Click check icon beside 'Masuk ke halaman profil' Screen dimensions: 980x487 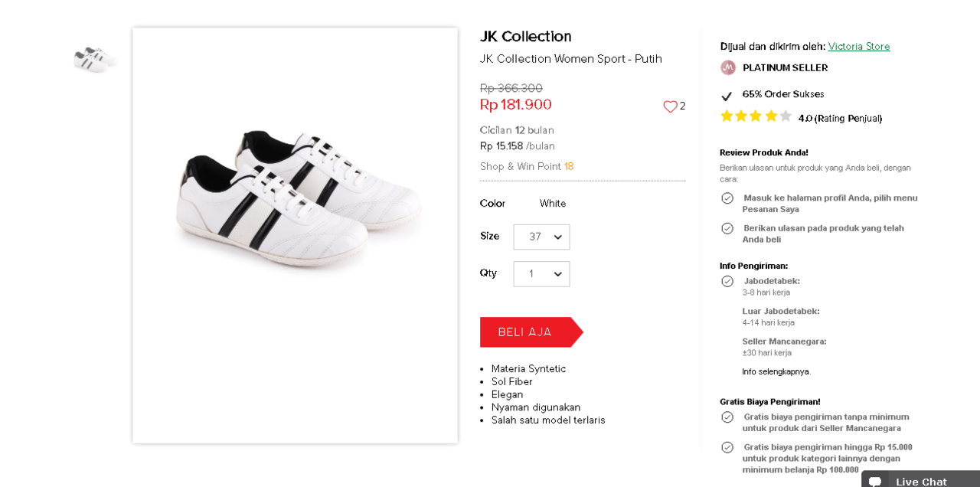coord(727,198)
